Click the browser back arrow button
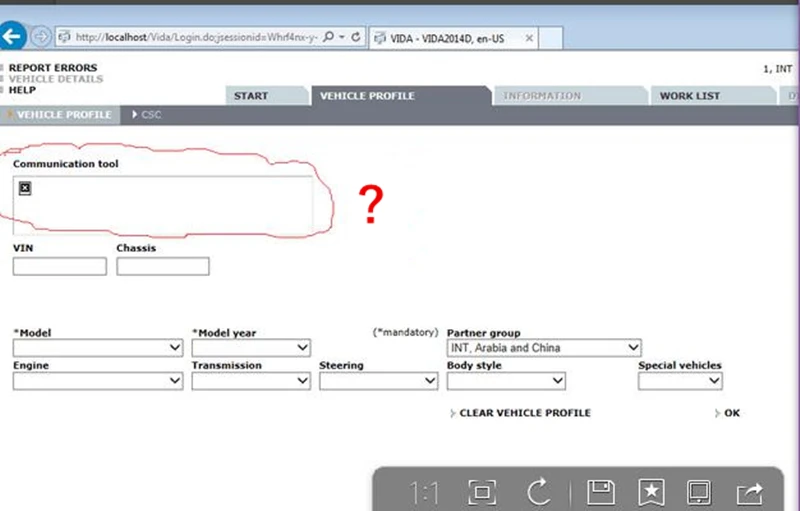 pyautogui.click(x=11, y=36)
